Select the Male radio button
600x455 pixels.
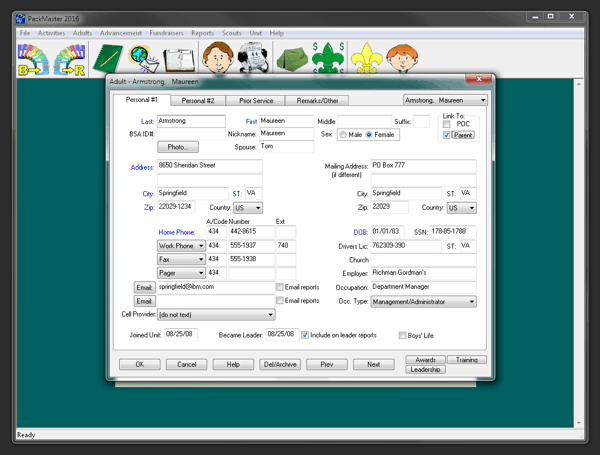[x=343, y=135]
